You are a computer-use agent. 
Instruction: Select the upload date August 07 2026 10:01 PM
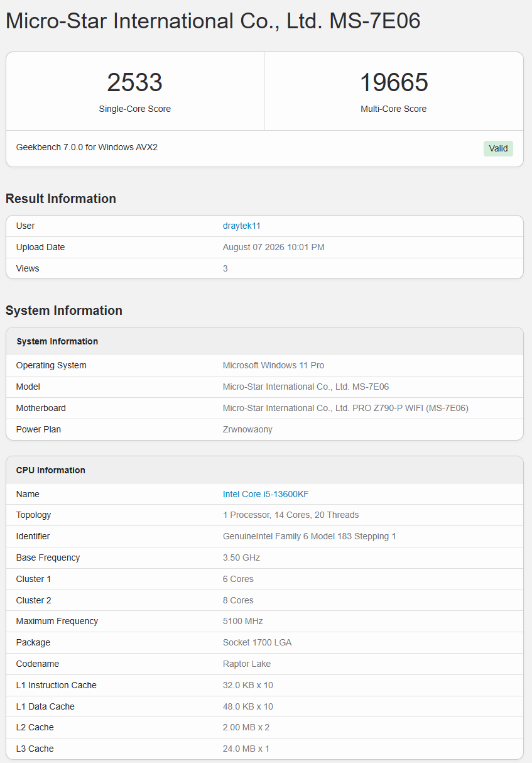click(x=274, y=247)
